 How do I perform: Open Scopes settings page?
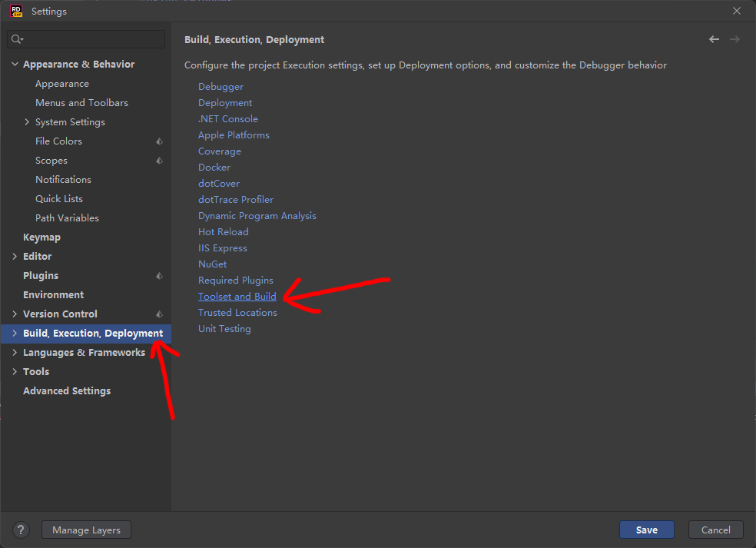tap(51, 161)
